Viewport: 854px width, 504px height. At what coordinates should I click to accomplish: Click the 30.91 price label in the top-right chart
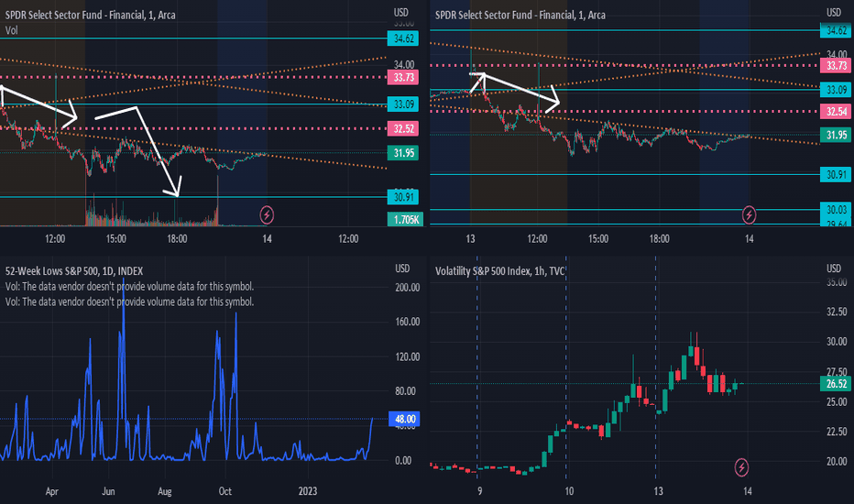[x=836, y=174]
